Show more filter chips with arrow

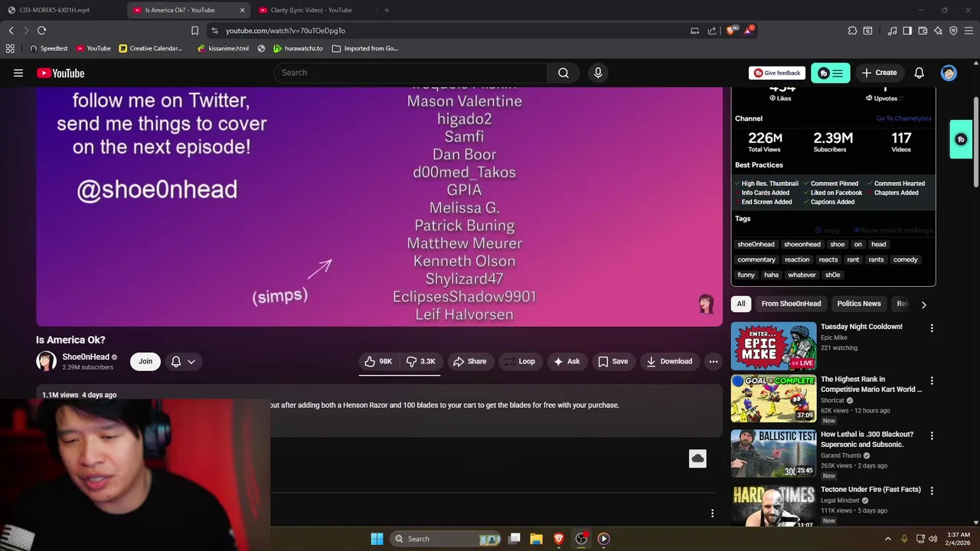[x=923, y=304]
